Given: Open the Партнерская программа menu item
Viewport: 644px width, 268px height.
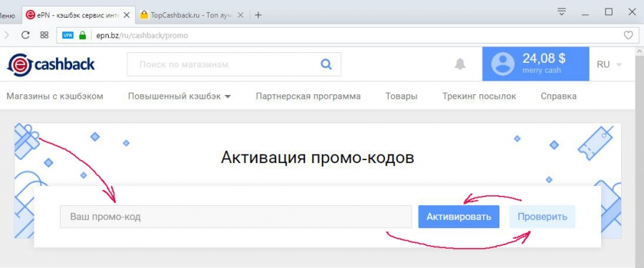Looking at the screenshot, I should (308, 96).
